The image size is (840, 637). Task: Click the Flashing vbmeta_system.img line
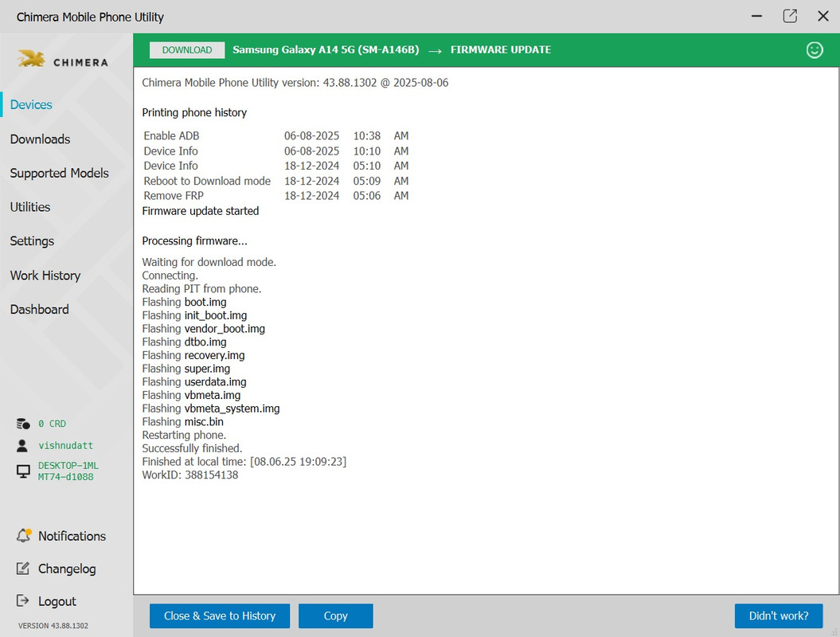[211, 408]
